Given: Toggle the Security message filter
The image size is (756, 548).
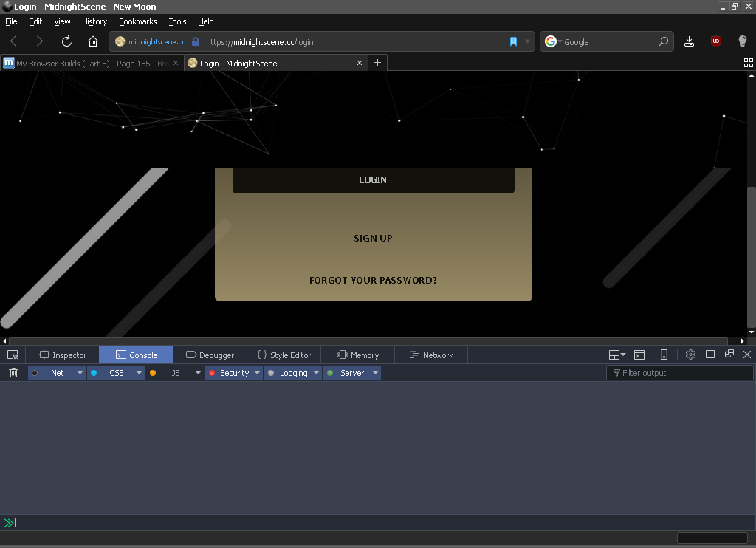Looking at the screenshot, I should click(x=229, y=373).
